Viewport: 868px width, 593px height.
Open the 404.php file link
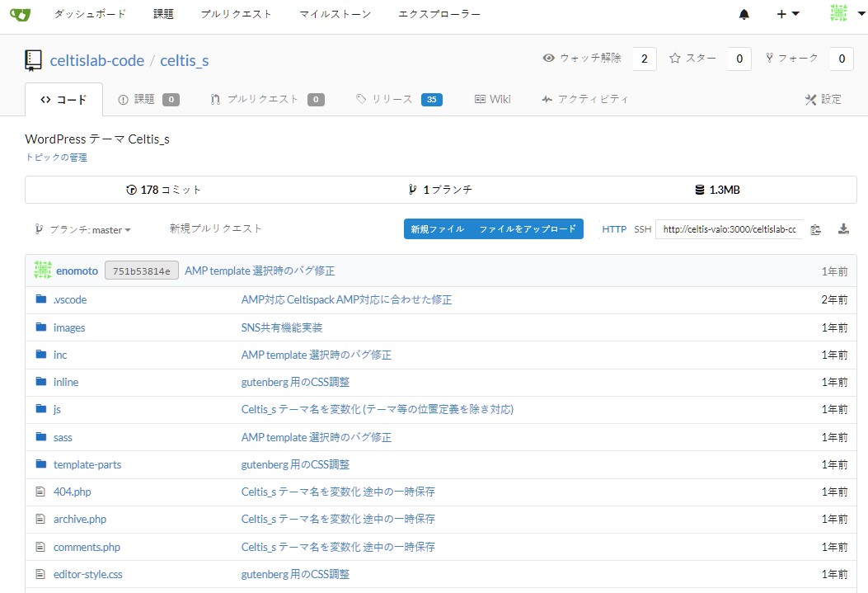(73, 492)
